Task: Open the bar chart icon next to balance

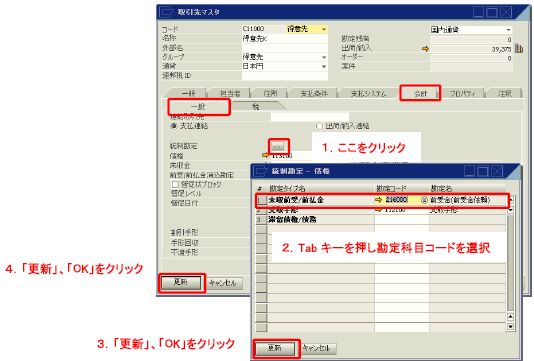Action: [x=519, y=48]
